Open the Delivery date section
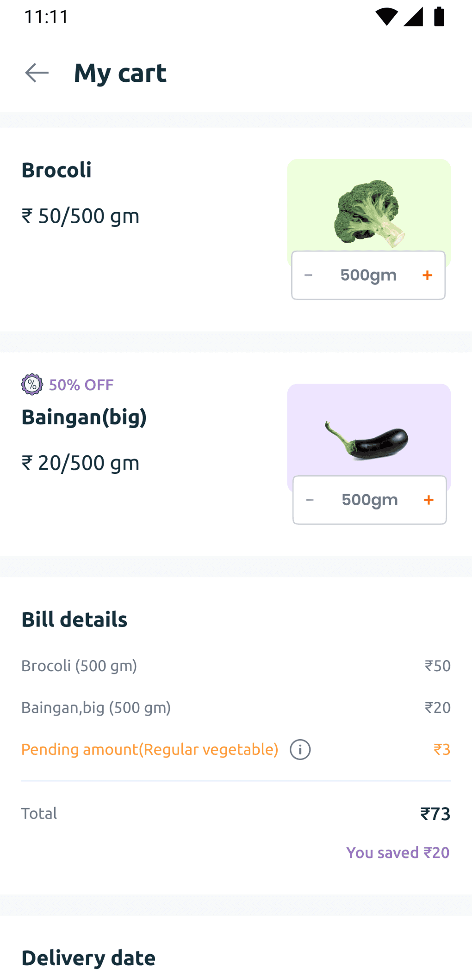Screen dimensions: 472x980 [88, 958]
